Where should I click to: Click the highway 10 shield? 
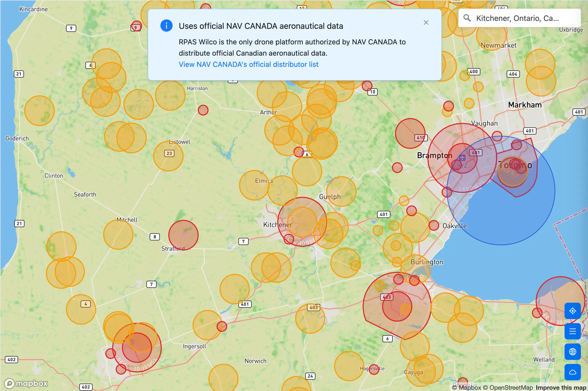pos(373,92)
